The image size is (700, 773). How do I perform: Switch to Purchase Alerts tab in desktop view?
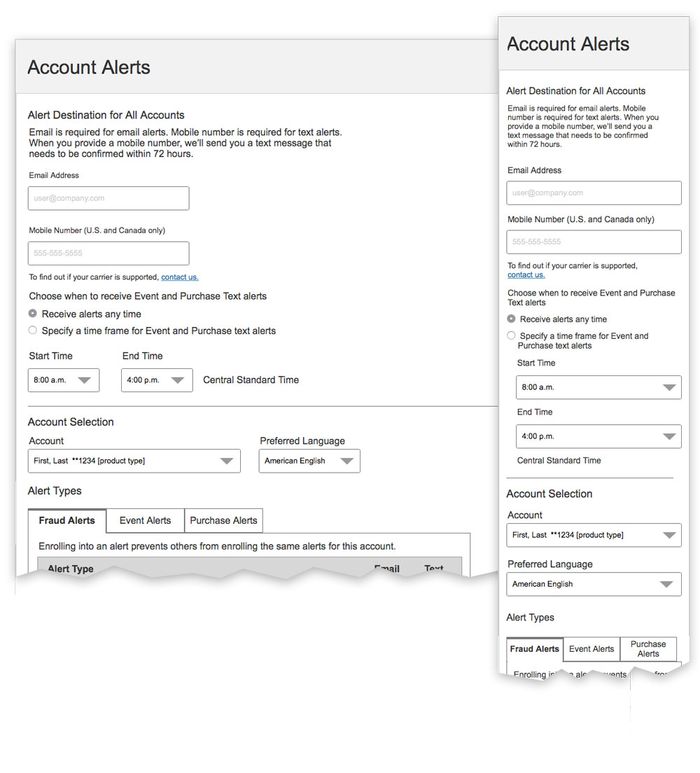(223, 520)
